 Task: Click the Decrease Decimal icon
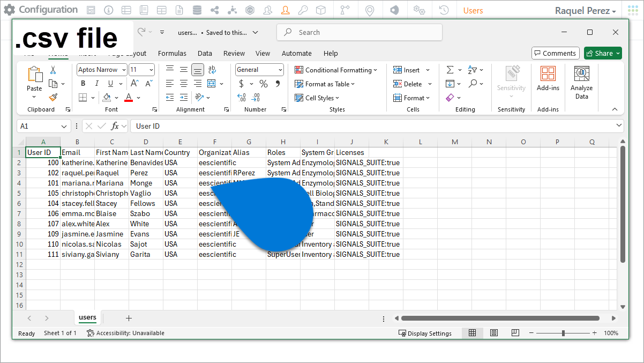click(256, 98)
